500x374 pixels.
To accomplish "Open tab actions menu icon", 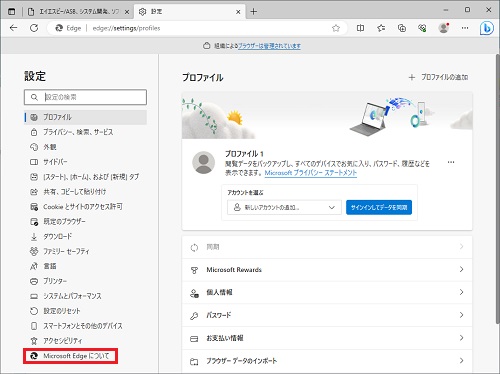I will (11, 12).
